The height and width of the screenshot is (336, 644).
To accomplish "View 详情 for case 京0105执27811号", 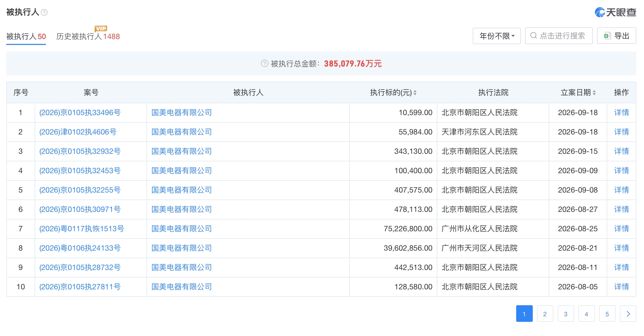I will click(x=621, y=287).
